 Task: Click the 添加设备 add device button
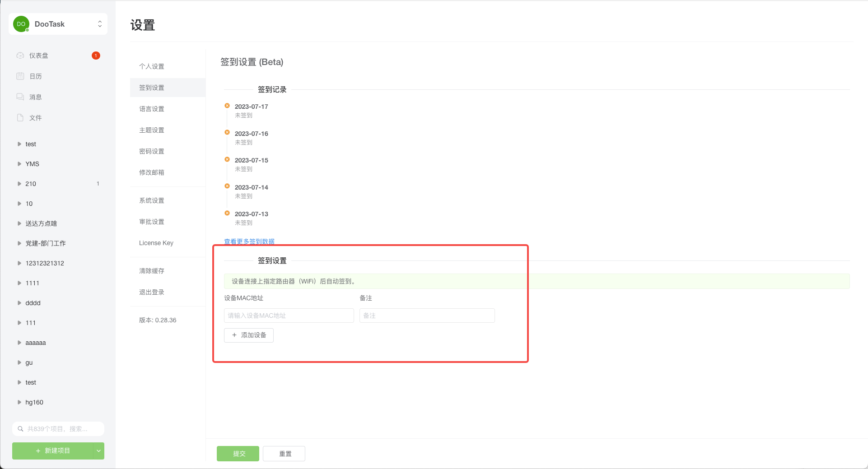(x=249, y=335)
